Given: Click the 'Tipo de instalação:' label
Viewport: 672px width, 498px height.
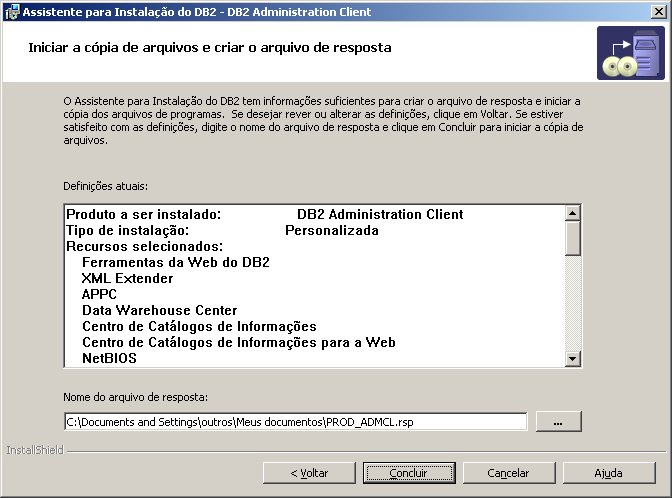Looking at the screenshot, I should tap(127, 230).
